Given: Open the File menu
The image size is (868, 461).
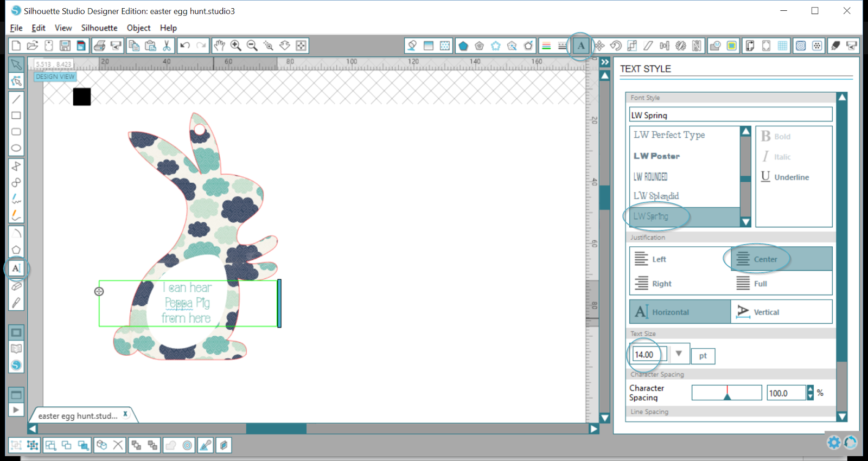Looking at the screenshot, I should coord(16,28).
